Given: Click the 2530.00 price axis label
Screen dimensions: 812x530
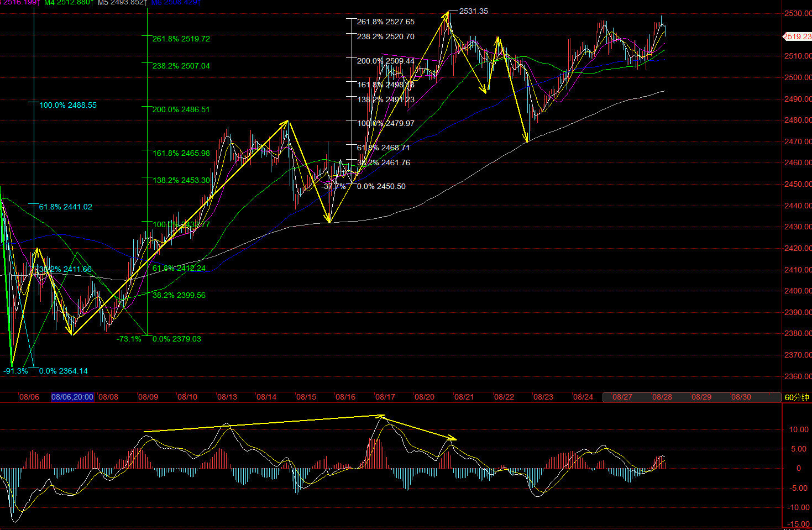Looking at the screenshot, I should [798, 13].
